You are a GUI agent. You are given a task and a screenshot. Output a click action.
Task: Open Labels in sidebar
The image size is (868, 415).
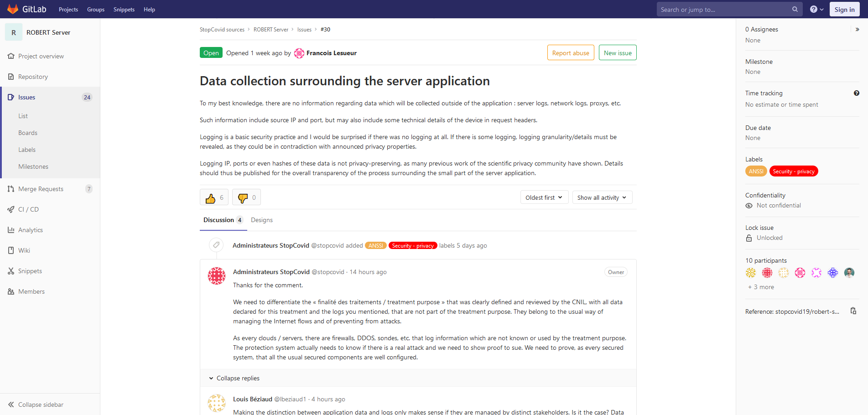click(27, 150)
